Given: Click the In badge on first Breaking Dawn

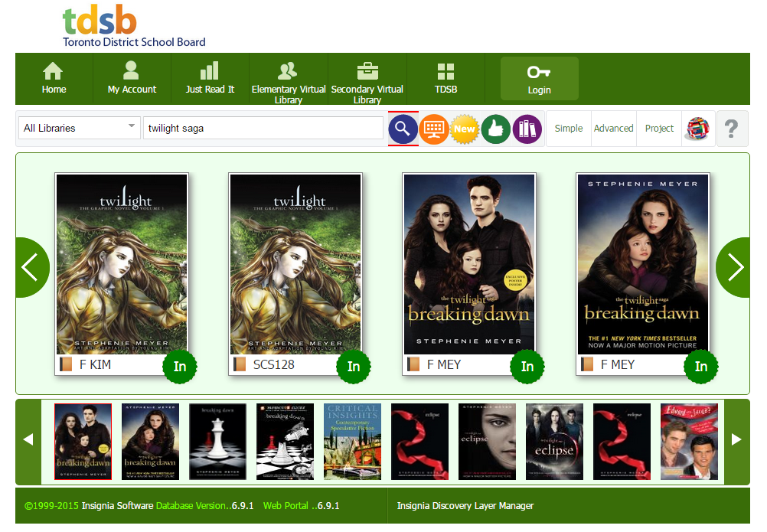Looking at the screenshot, I should (527, 367).
